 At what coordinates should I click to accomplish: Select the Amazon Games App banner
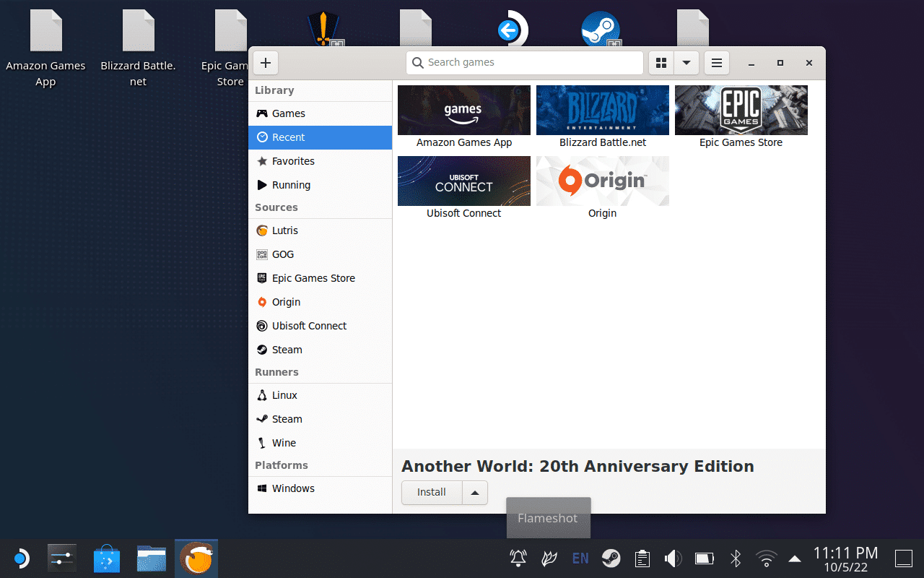(x=464, y=110)
